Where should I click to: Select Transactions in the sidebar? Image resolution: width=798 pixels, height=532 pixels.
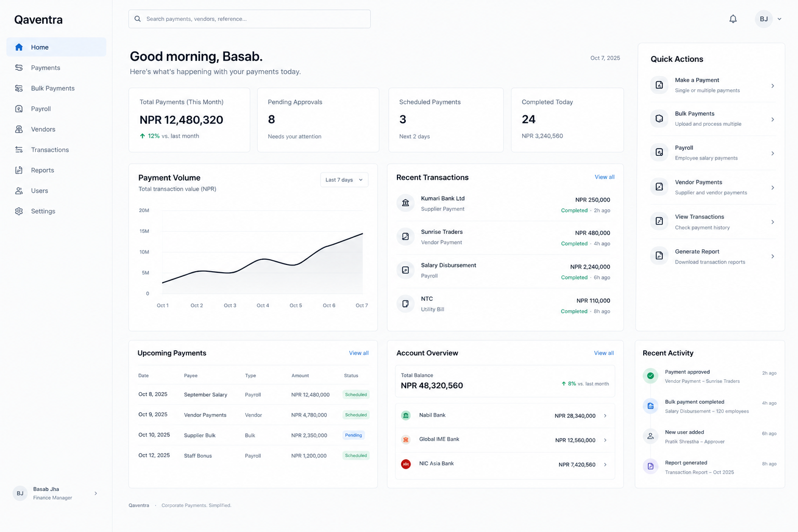click(56, 150)
